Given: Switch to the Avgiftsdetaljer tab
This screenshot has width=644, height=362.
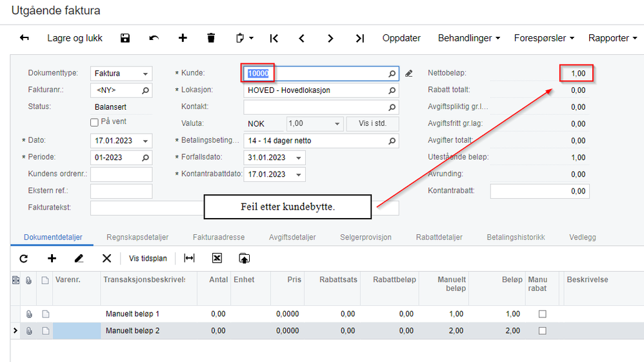Looking at the screenshot, I should (292, 237).
